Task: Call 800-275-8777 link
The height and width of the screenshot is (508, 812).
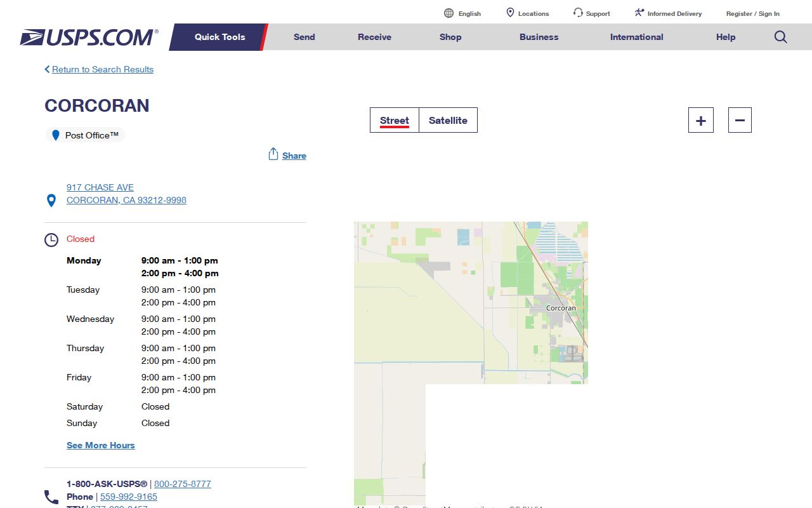Action: click(183, 484)
